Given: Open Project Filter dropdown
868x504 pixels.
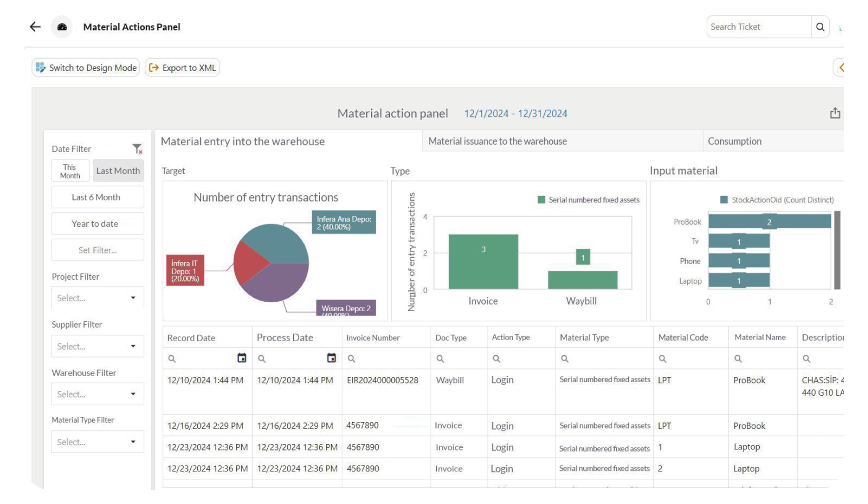Looking at the screenshot, I should pos(98,298).
